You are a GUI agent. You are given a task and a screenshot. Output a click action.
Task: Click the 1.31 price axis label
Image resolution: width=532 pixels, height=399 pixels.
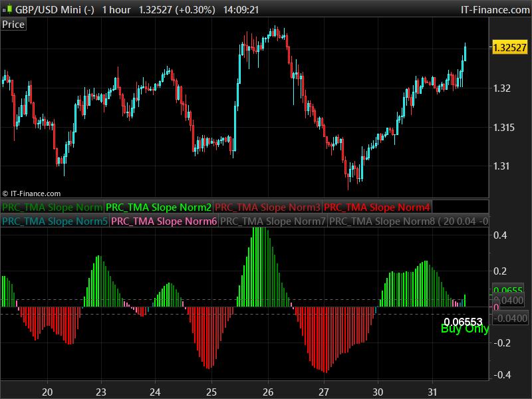[x=501, y=166]
